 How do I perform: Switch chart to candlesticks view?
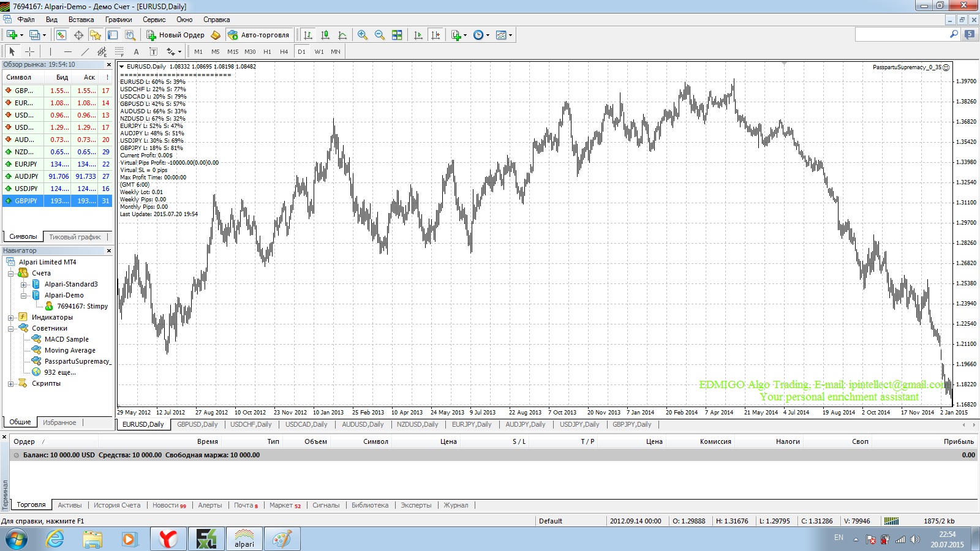point(325,35)
